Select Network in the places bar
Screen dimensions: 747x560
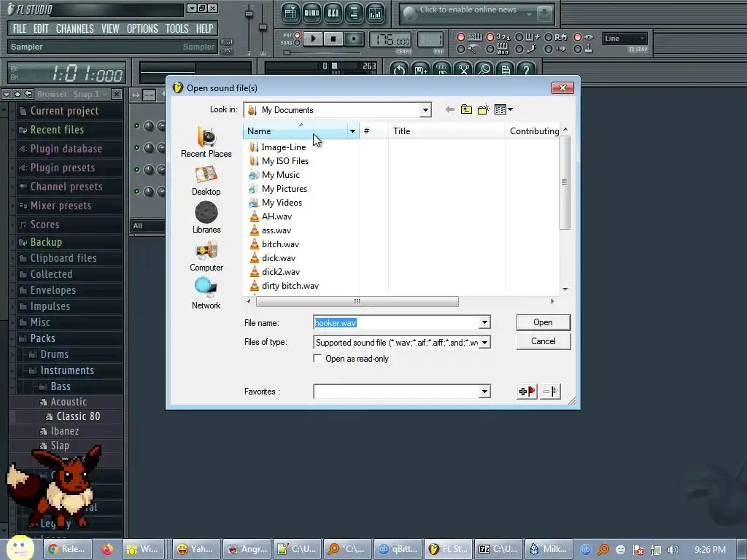(206, 294)
